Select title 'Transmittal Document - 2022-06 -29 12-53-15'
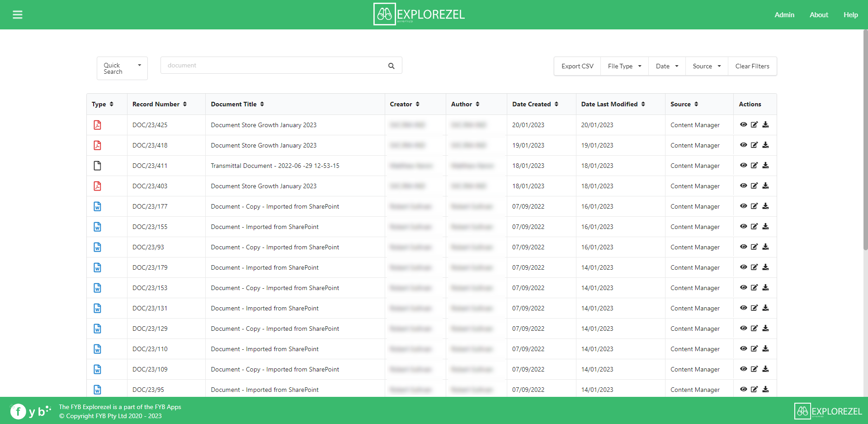The width and height of the screenshot is (868, 424). point(275,166)
